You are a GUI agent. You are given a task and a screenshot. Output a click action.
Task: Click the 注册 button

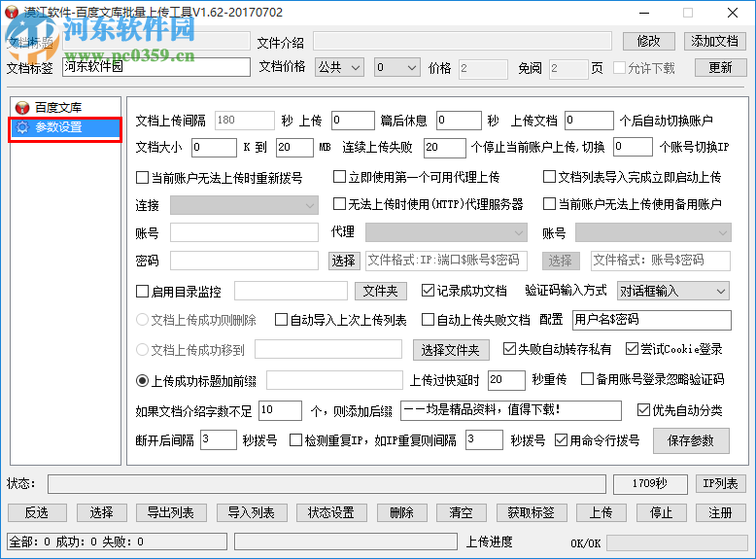point(720,512)
